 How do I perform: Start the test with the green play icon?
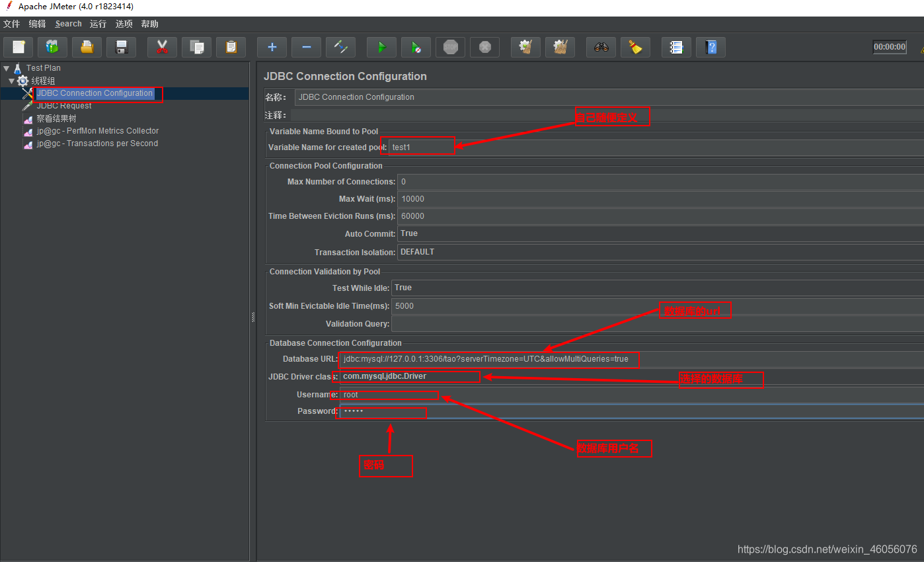pyautogui.click(x=381, y=47)
